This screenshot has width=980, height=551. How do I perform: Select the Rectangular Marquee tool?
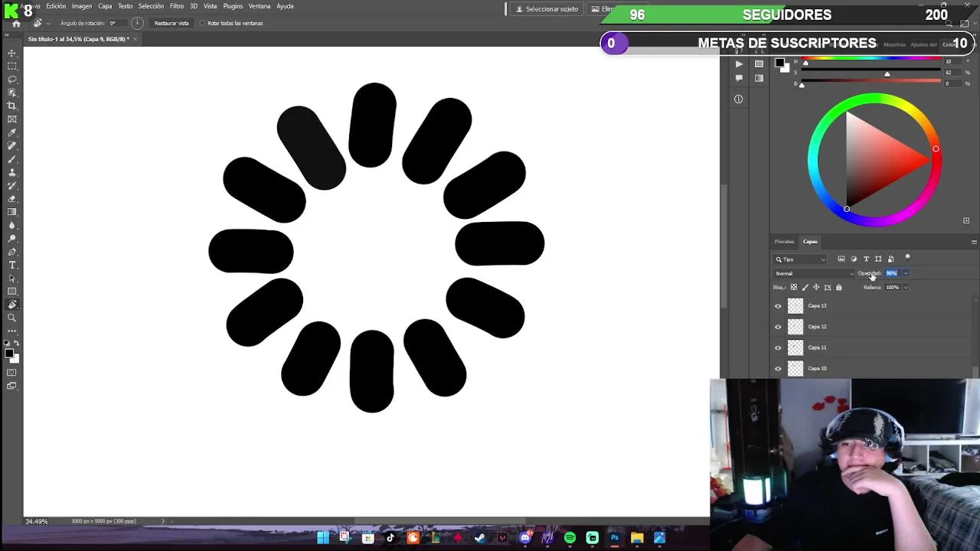pyautogui.click(x=12, y=66)
